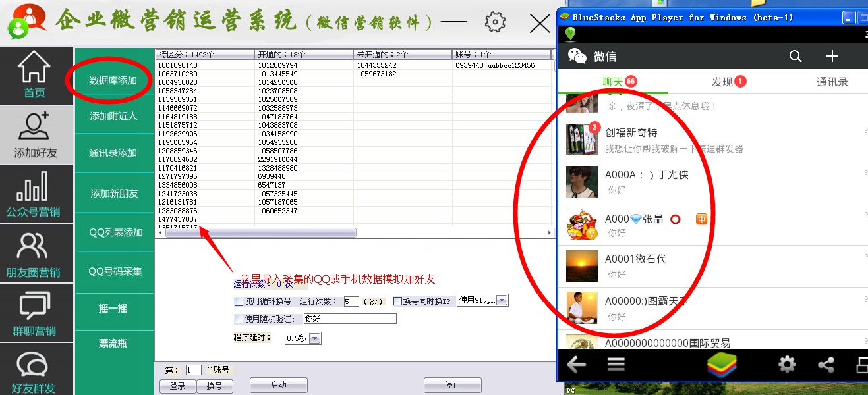Click the 停止 stop button
This screenshot has height=395, width=868.
[x=453, y=385]
